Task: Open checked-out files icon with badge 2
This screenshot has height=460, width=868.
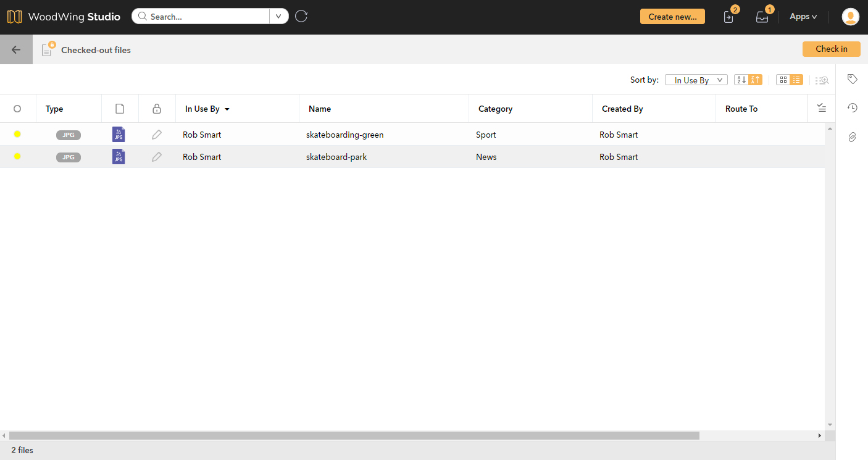Action: (729, 16)
